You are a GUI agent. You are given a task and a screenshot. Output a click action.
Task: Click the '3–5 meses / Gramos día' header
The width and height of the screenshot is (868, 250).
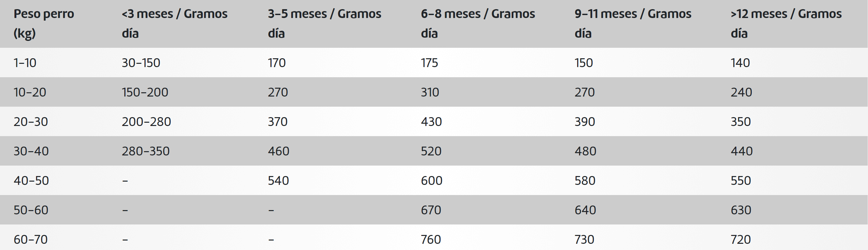(325, 24)
